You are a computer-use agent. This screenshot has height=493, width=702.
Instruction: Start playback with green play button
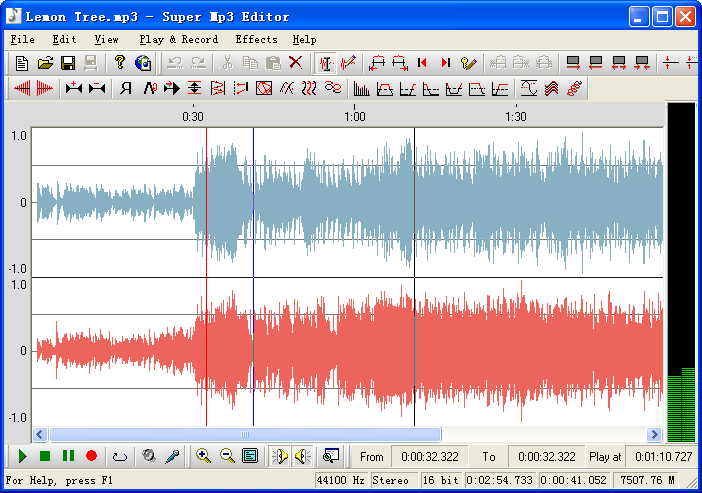(x=22, y=456)
